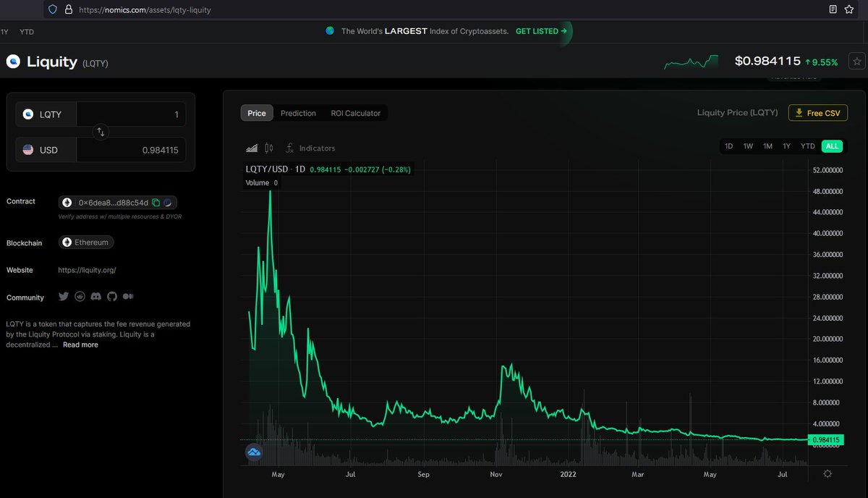Click the USD amount input field
The height and width of the screenshot is (498, 868).
[x=131, y=150]
